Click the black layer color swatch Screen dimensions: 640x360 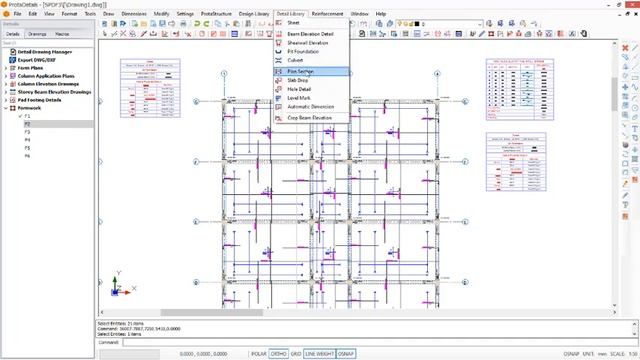417,24
